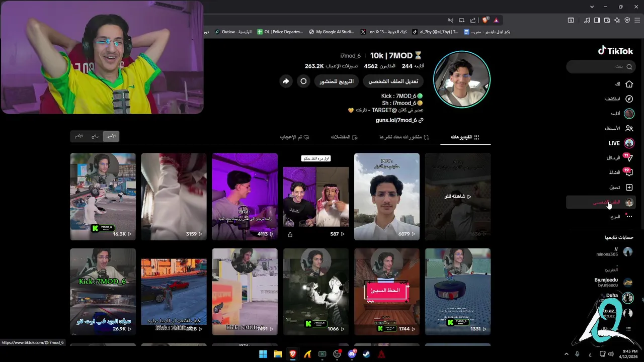This screenshot has width=644, height=362.
Task: Switch to the Videos (الفيديوهات) tab
Action: (x=465, y=137)
